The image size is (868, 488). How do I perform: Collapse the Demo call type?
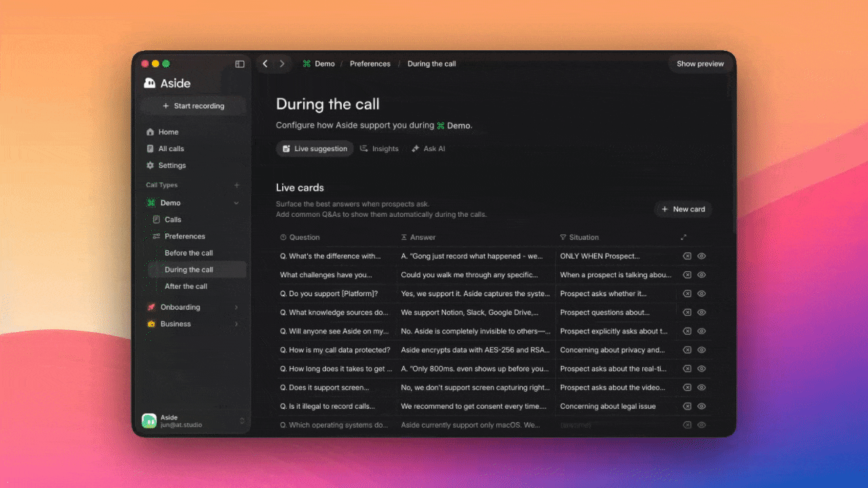pyautogui.click(x=237, y=203)
